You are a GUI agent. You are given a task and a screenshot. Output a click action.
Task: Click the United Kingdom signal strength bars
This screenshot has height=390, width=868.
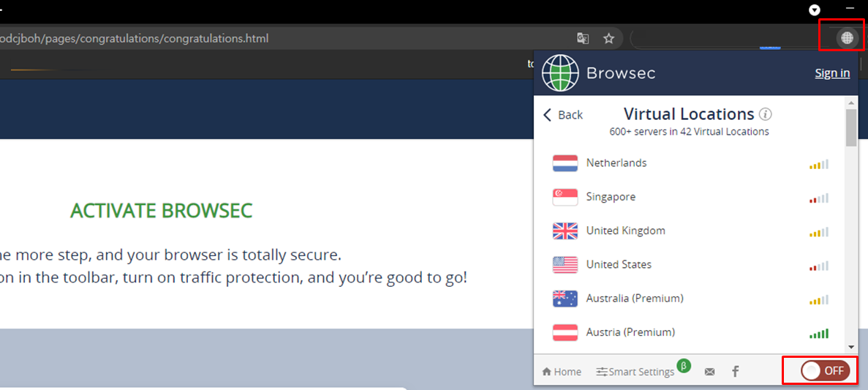pyautogui.click(x=819, y=231)
